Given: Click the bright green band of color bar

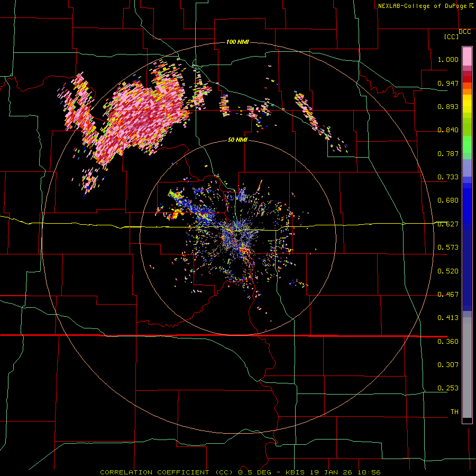Looking at the screenshot, I should [x=467, y=144].
